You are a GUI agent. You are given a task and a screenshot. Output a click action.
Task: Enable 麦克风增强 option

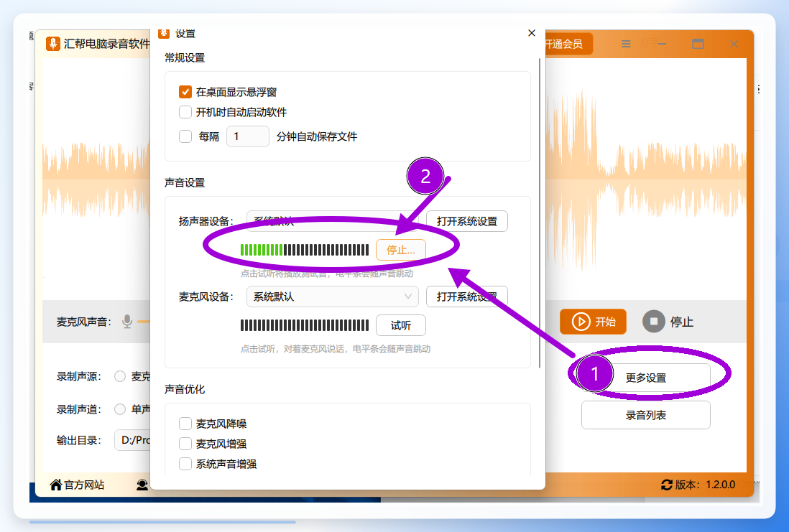[x=185, y=444]
